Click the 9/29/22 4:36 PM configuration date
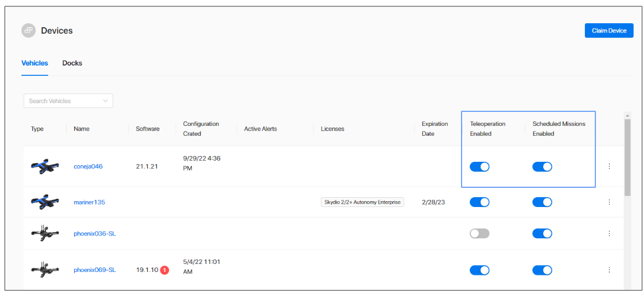 202,164
